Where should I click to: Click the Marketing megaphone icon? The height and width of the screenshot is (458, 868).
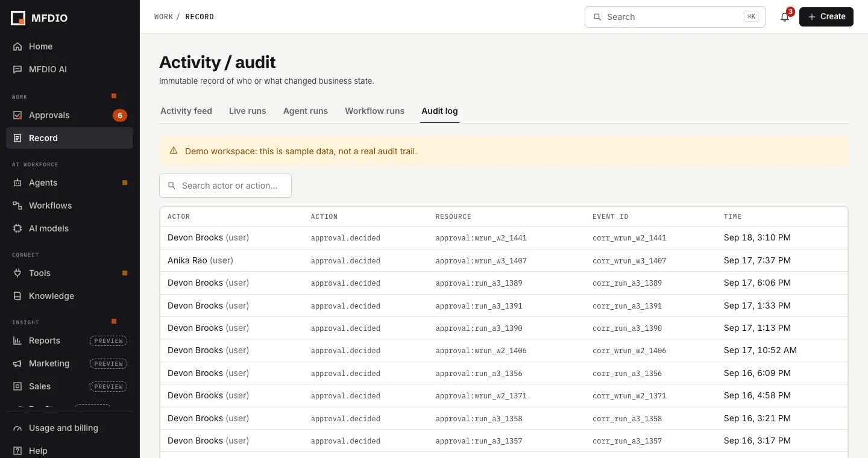(17, 363)
